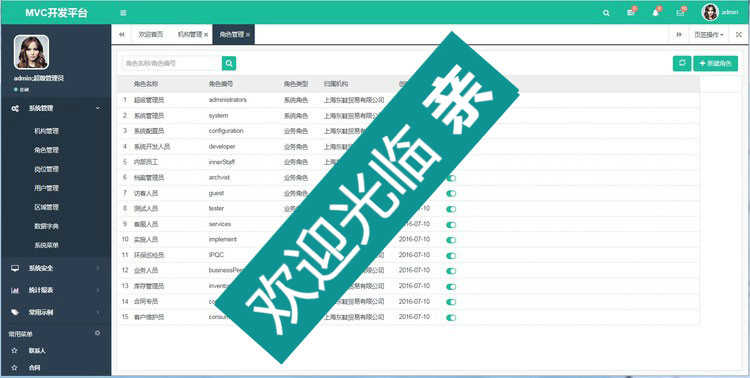Select the developer cell
The image size is (750, 378).
(222, 146)
